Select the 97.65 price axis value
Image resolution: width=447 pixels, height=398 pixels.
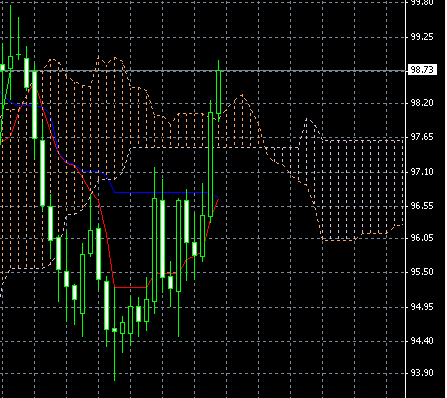(x=422, y=137)
